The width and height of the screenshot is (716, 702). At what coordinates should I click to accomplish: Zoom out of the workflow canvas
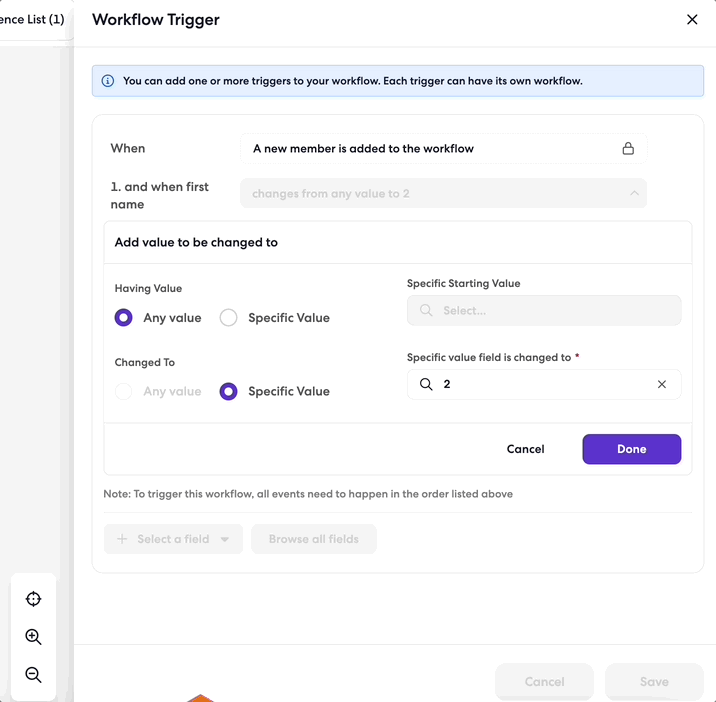pyautogui.click(x=33, y=675)
